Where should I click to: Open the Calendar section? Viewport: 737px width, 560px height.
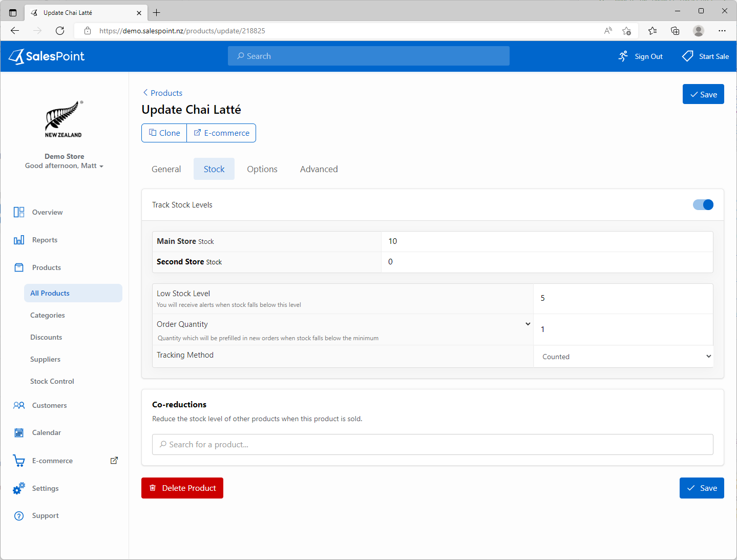pyautogui.click(x=47, y=432)
